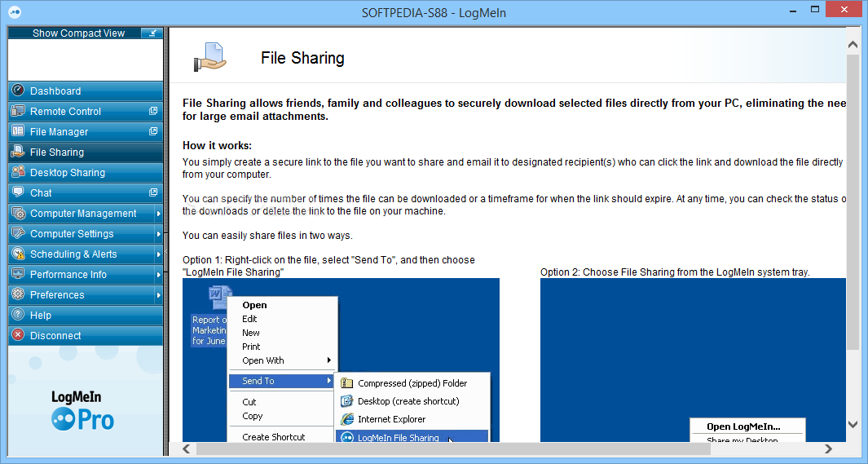Expand the Performance Info submenu arrow
The height and width of the screenshot is (464, 868).
(158, 274)
